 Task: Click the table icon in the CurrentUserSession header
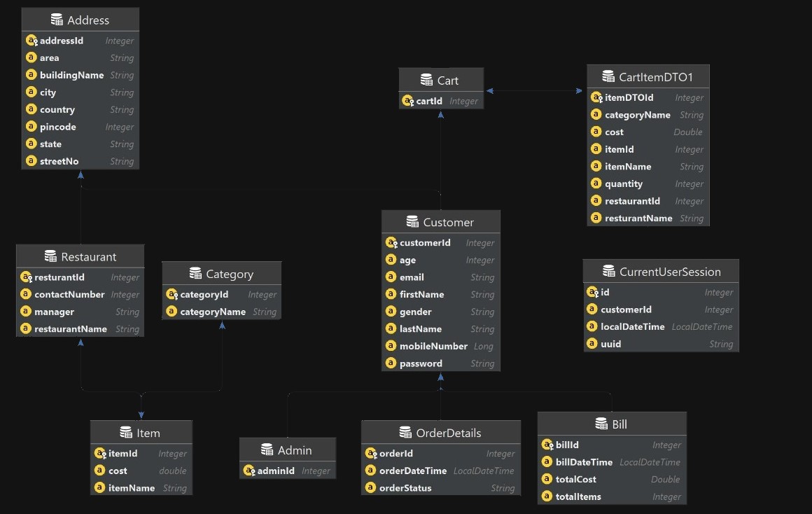point(608,272)
